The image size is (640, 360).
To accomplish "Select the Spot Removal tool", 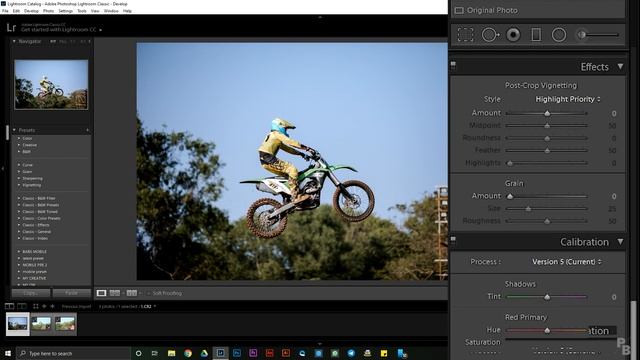I will (490, 35).
